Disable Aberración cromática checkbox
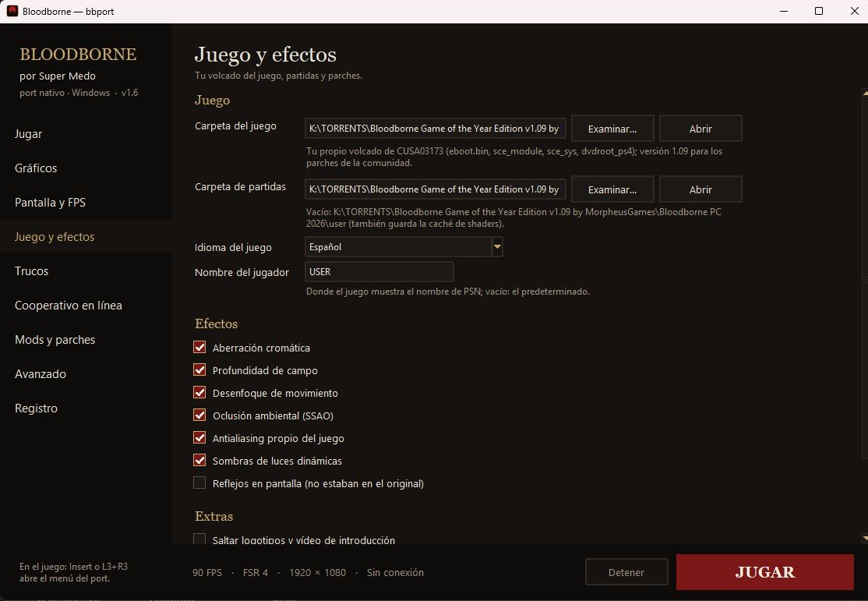This screenshot has height=601, width=868. (199, 348)
